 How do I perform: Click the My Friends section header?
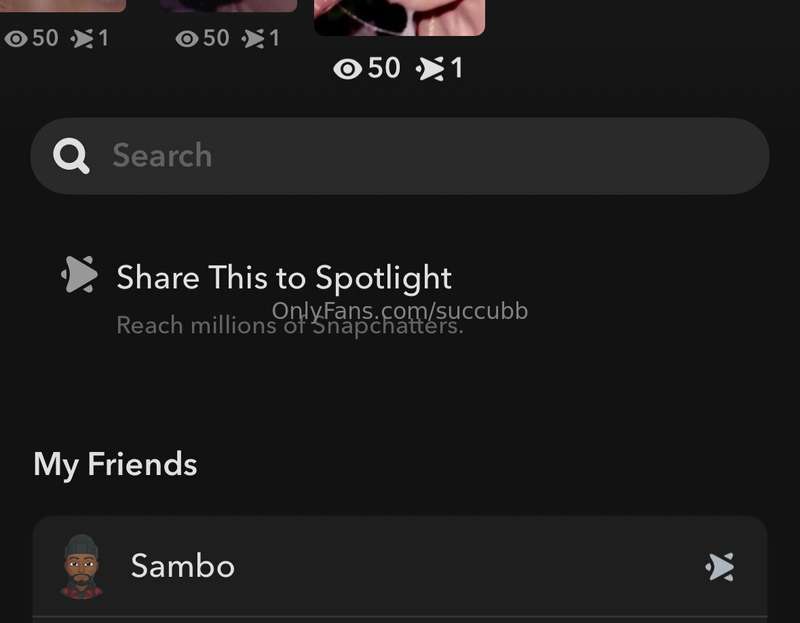point(115,464)
